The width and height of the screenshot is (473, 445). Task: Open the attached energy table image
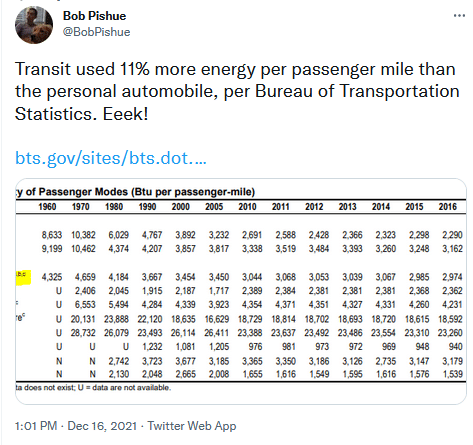click(x=241, y=292)
